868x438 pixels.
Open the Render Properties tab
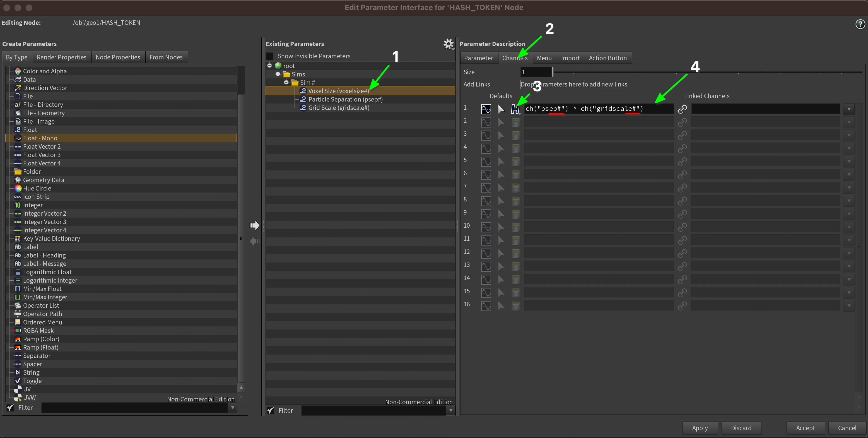(x=61, y=57)
